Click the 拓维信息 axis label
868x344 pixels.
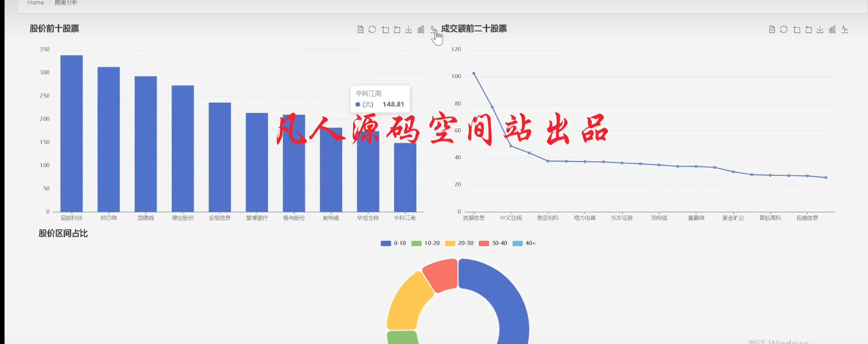(807, 218)
